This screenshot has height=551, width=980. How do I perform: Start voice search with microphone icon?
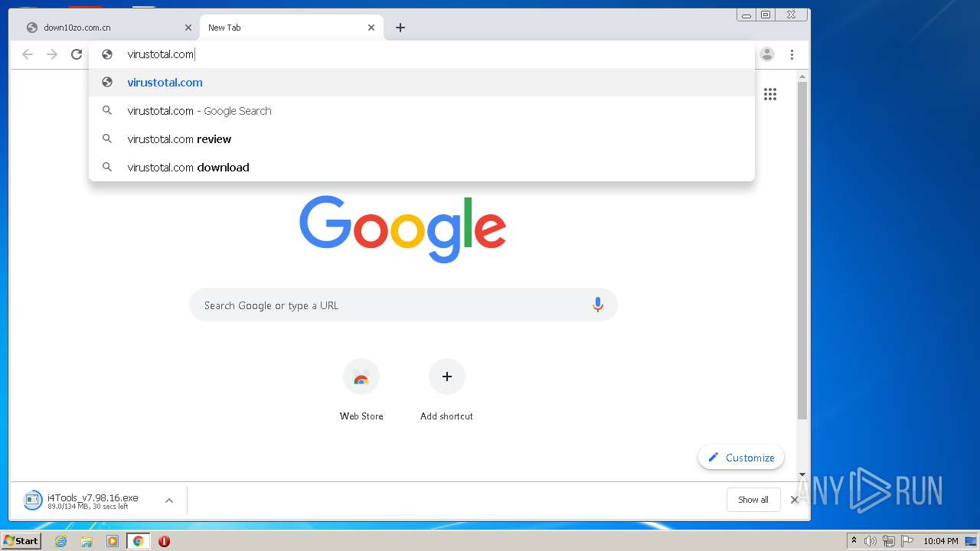pos(598,305)
